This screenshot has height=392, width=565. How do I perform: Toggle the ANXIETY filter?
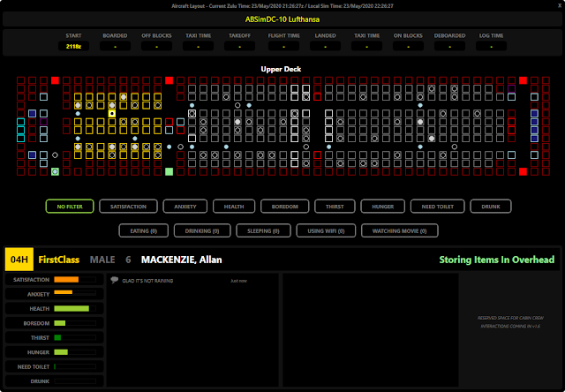tap(185, 207)
